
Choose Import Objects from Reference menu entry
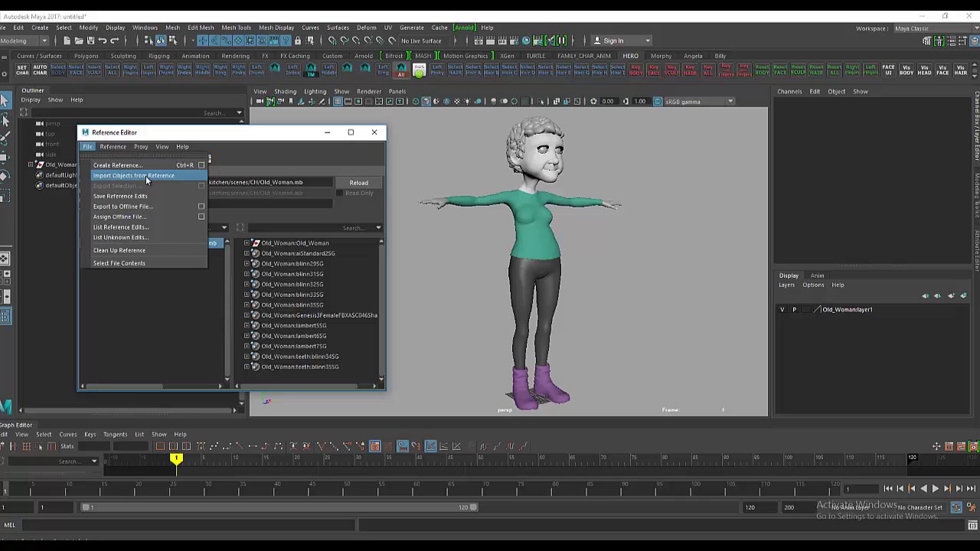coord(133,175)
